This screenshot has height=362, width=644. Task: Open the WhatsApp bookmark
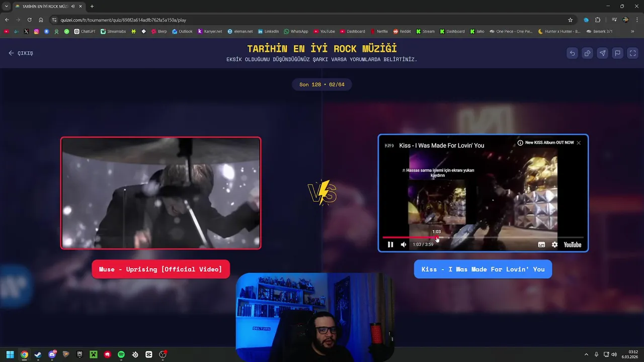(296, 31)
